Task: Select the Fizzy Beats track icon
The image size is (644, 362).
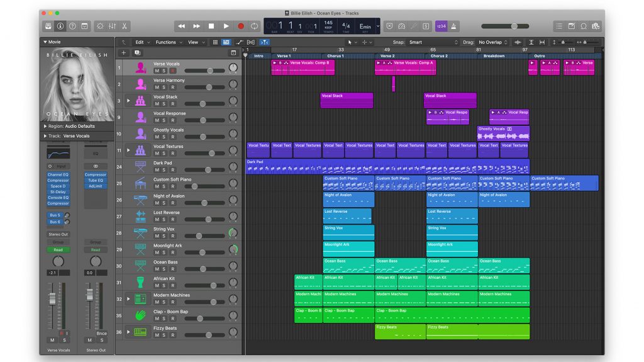Action: [140, 332]
